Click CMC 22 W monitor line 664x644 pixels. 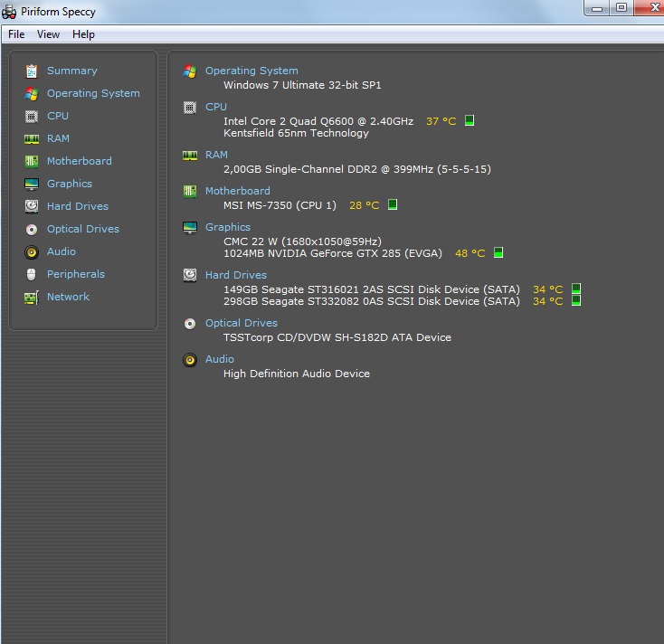(302, 241)
